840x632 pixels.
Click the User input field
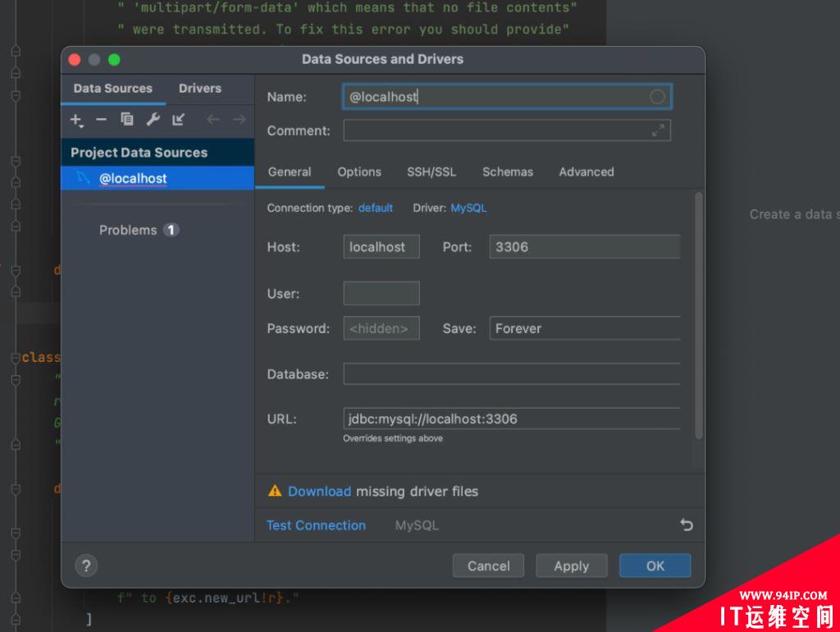click(x=381, y=293)
